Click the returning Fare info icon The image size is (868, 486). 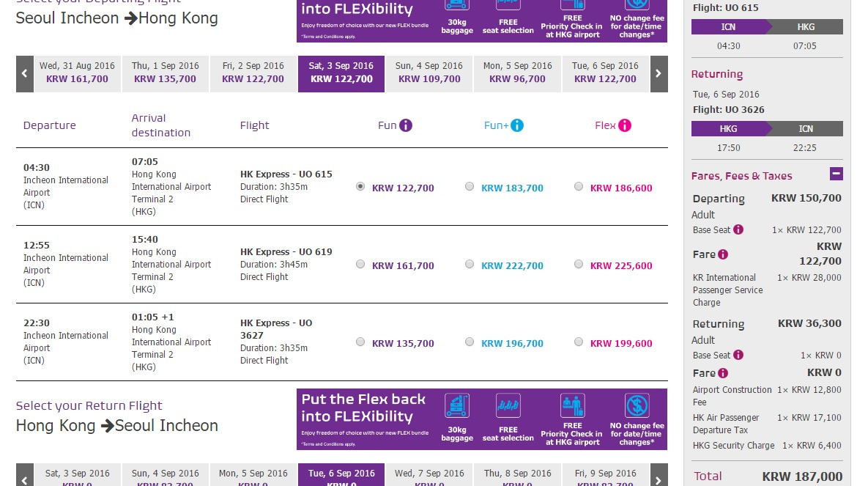point(723,373)
